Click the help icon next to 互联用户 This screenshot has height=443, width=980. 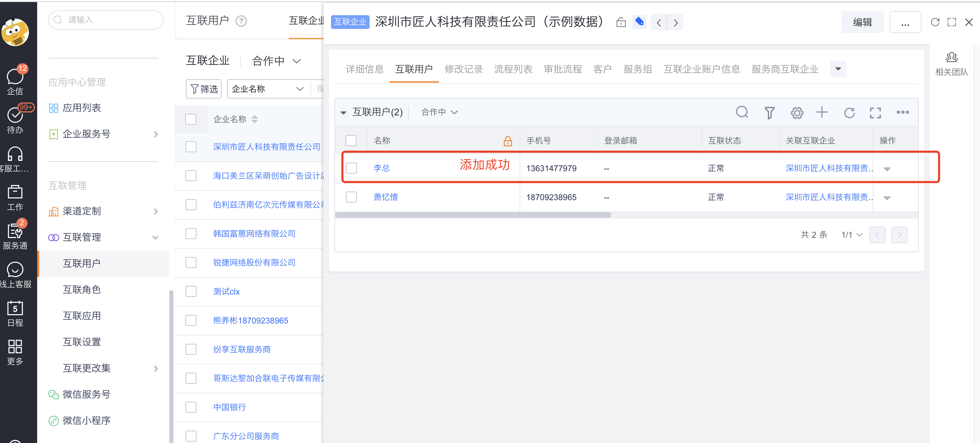point(241,21)
